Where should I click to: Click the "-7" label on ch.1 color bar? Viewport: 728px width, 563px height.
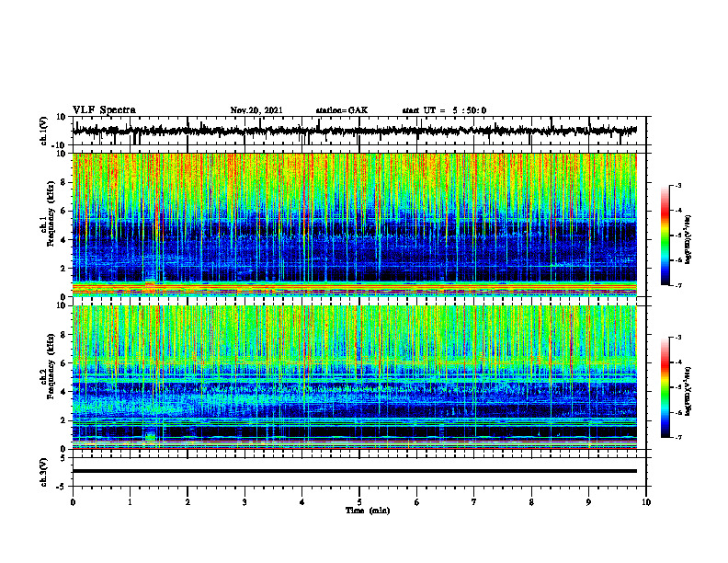pos(678,285)
